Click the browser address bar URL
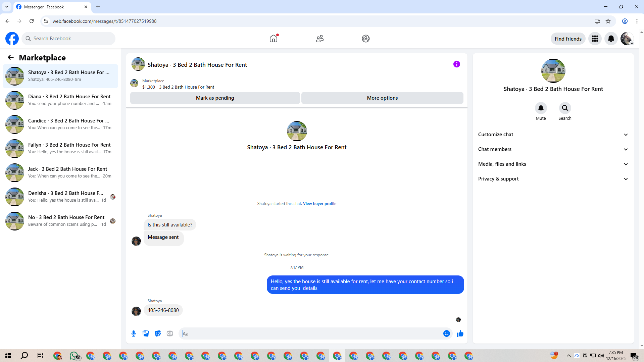644x362 pixels. tap(104, 21)
